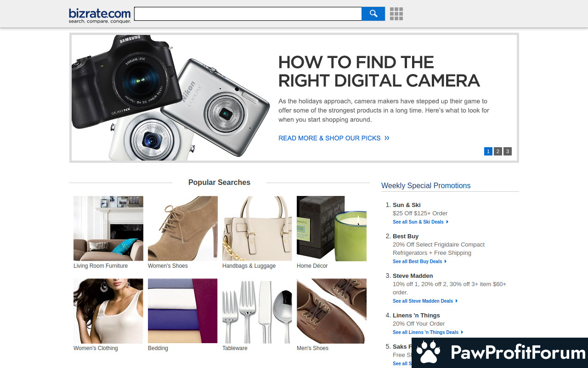Open Bedding sheets thumbnail image
588x368 pixels.
(183, 311)
